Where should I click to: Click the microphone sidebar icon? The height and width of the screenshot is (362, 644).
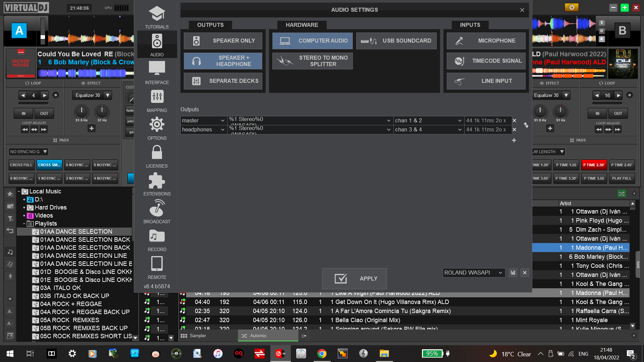[10, 276]
